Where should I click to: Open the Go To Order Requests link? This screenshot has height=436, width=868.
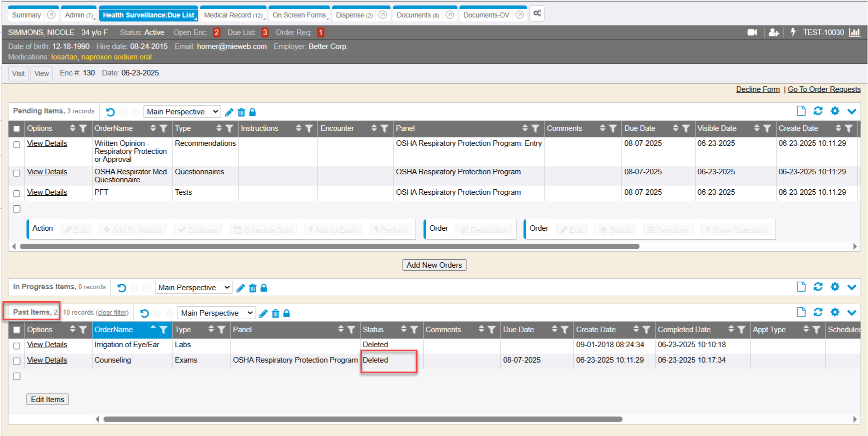tap(824, 89)
